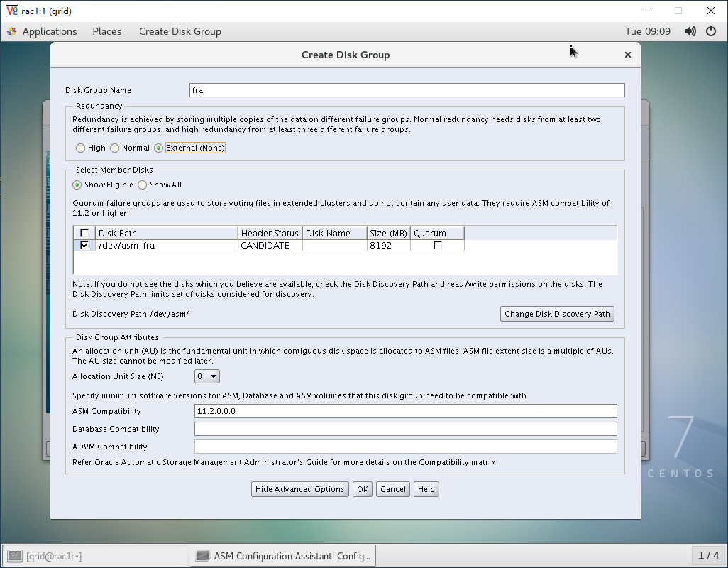Uncheck the /dev/asm-fra disk checkbox
The image size is (728, 568).
[84, 245]
